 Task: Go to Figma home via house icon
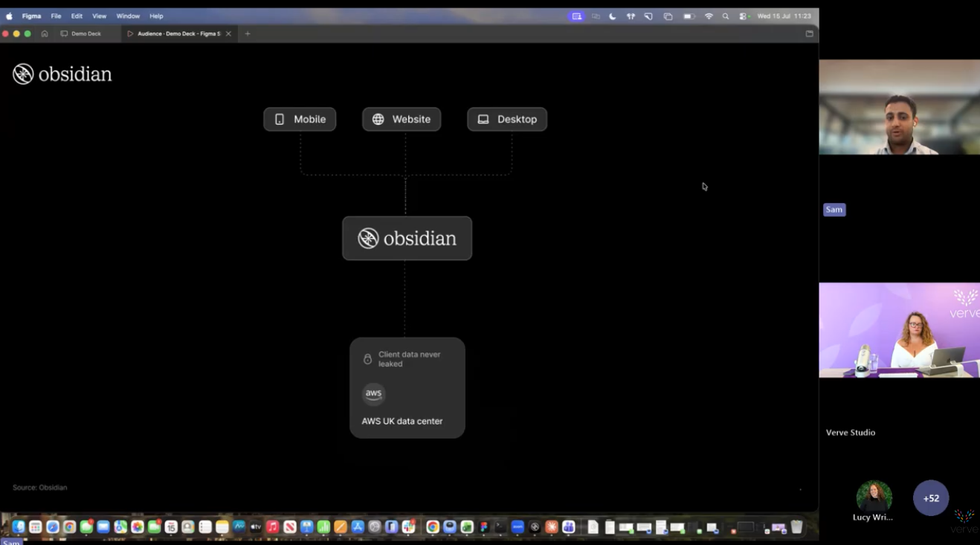point(45,33)
